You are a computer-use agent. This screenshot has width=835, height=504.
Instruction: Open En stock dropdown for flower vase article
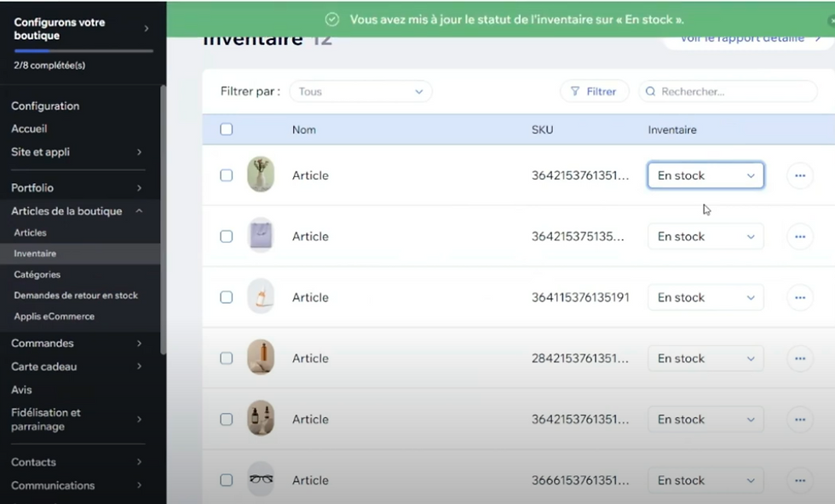coord(705,175)
